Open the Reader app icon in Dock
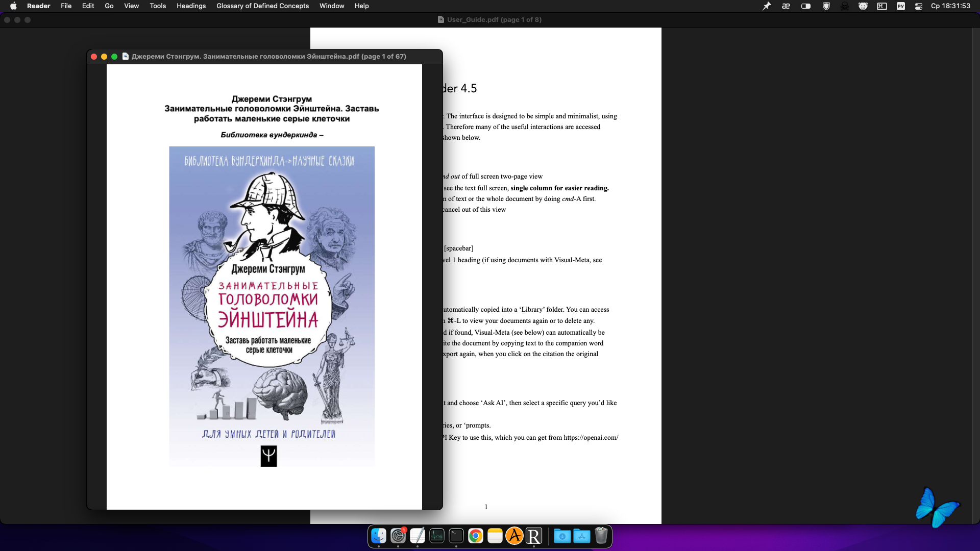Image resolution: width=980 pixels, height=551 pixels. [534, 536]
